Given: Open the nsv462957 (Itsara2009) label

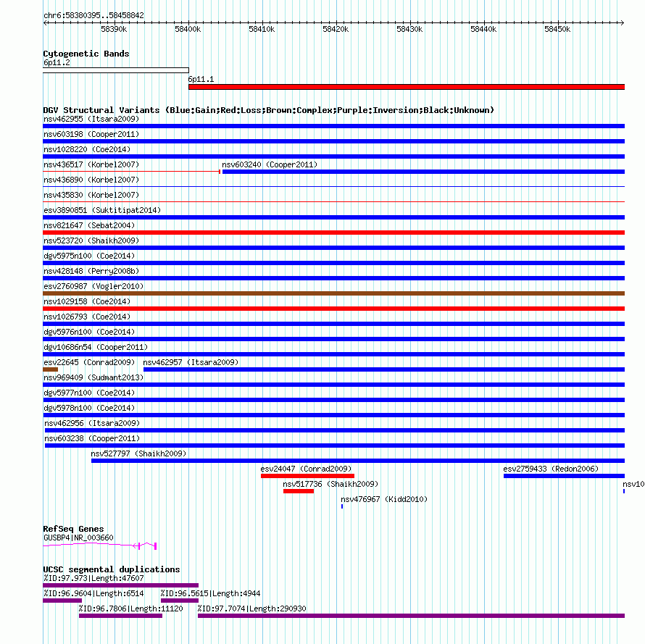Looking at the screenshot, I should click(x=191, y=363).
